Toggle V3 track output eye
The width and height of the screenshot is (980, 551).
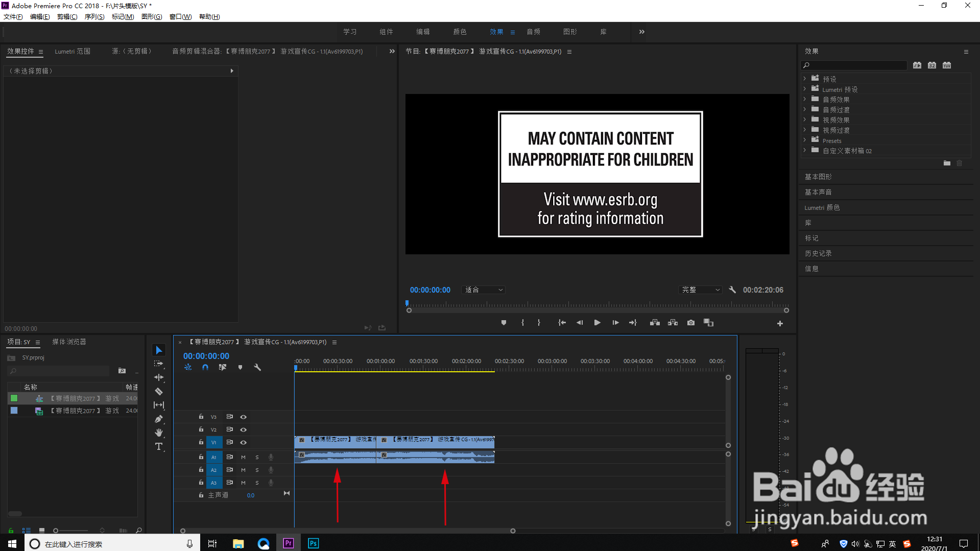pos(244,417)
